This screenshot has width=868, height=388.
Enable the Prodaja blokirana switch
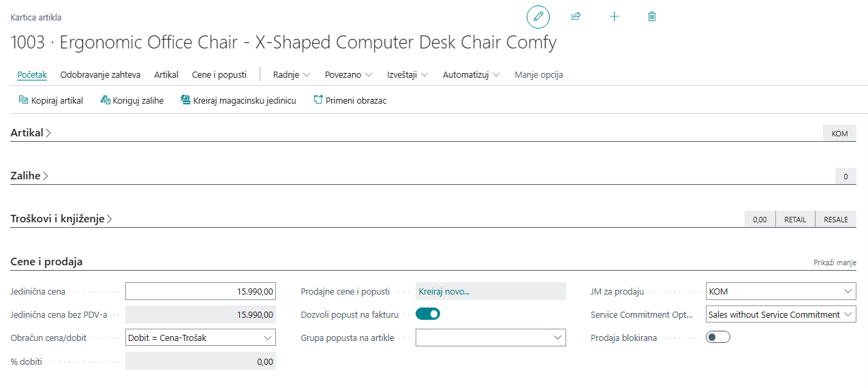tap(718, 337)
